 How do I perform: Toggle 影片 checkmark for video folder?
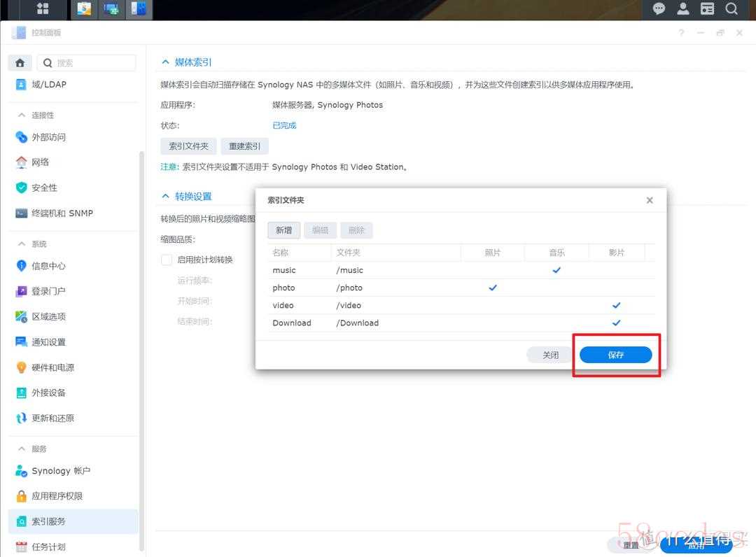[x=616, y=305]
